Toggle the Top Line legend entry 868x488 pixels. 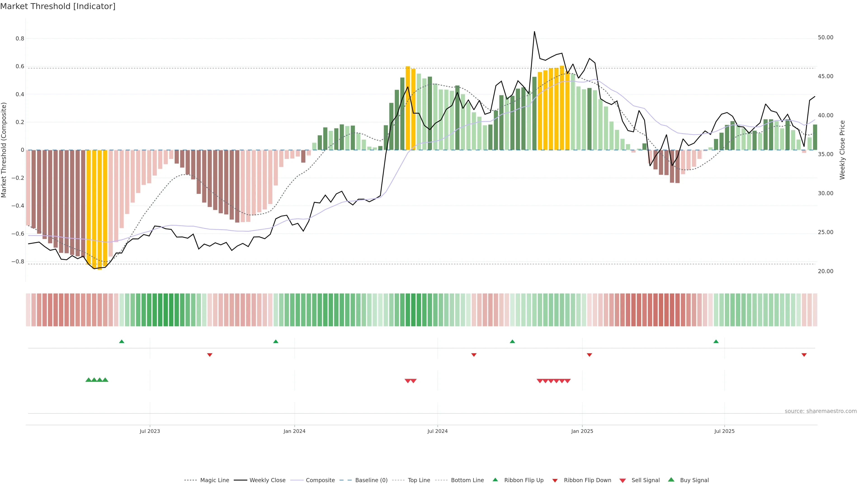(419, 480)
